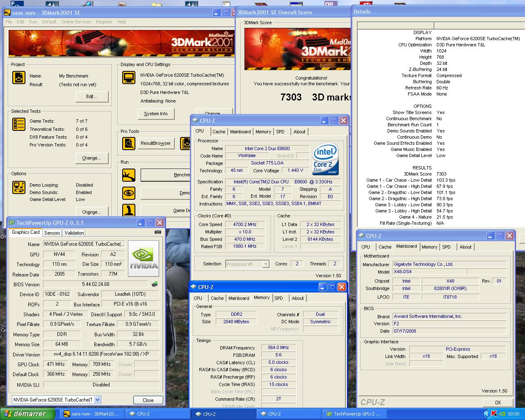Click the ResultBrowser magnifier icon in Pro Tools
The width and height of the screenshot is (525, 420).
(x=129, y=143)
